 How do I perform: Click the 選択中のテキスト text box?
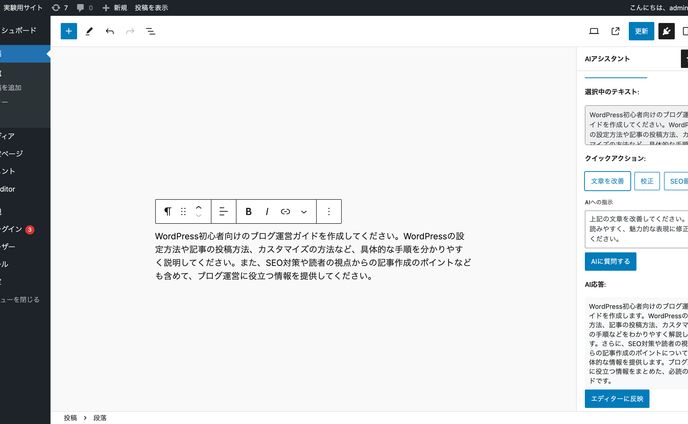636,125
